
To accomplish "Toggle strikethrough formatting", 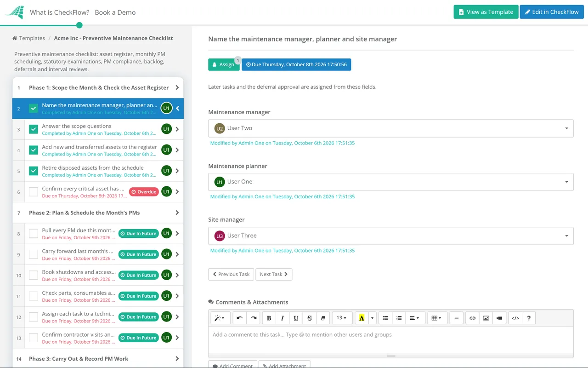I will [x=309, y=318].
